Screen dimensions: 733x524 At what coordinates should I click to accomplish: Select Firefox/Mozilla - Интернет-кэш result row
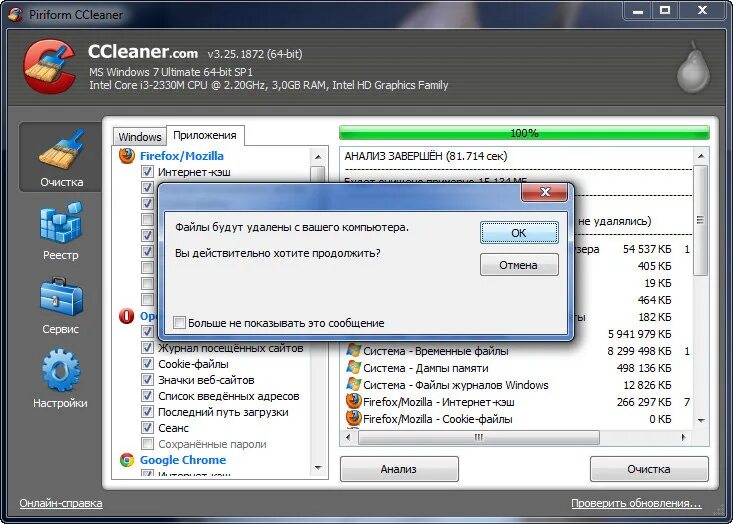tap(518, 402)
